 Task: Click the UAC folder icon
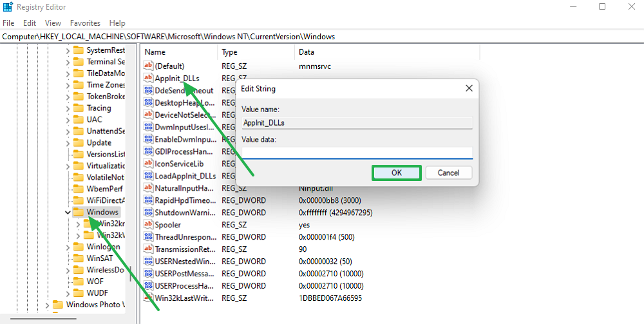tap(78, 120)
